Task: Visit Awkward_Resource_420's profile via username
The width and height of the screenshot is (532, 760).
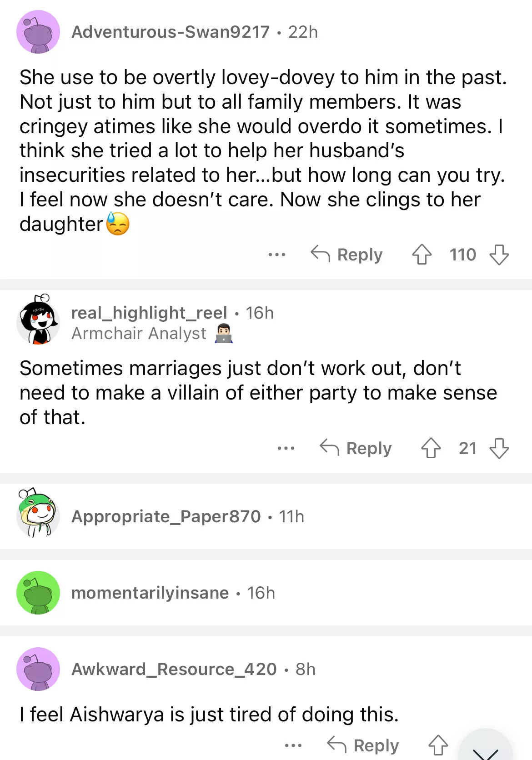Action: point(174,669)
